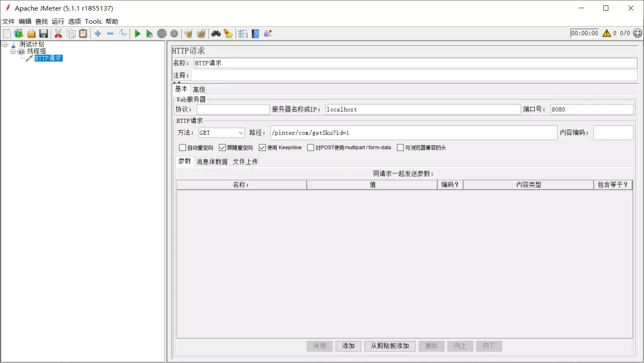644x363 pixels.
Task: Open the Templates icon in toolbar
Action: click(x=19, y=33)
